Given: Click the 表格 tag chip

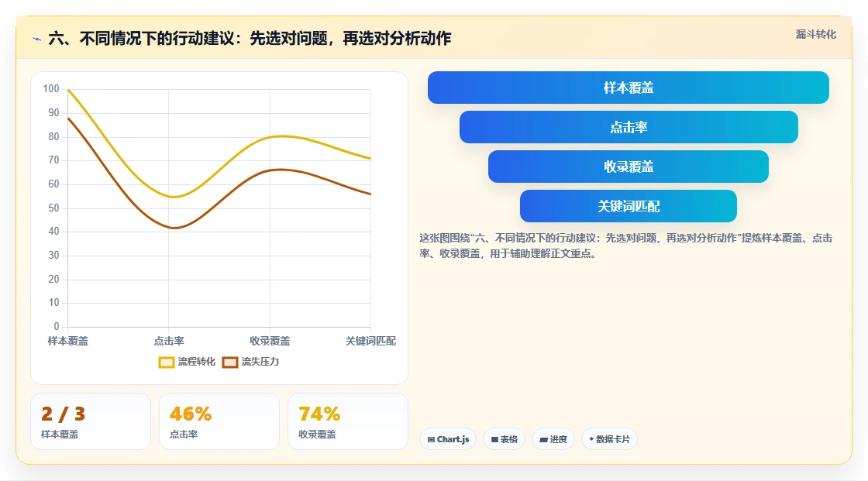Looking at the screenshot, I should pyautogui.click(x=504, y=439).
